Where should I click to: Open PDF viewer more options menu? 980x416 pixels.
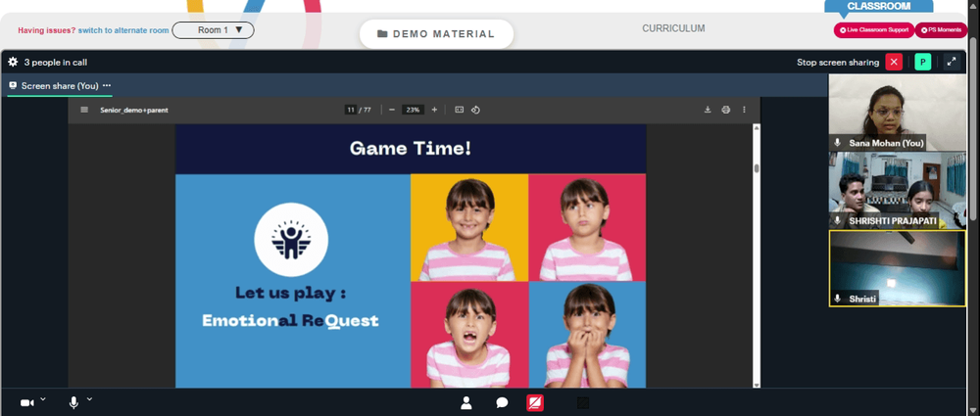pos(744,110)
